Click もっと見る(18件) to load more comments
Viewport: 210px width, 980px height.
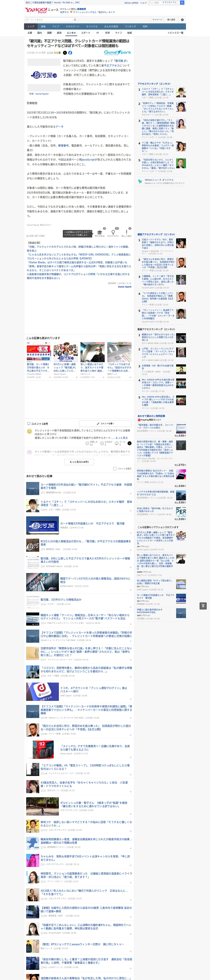[79, 462]
